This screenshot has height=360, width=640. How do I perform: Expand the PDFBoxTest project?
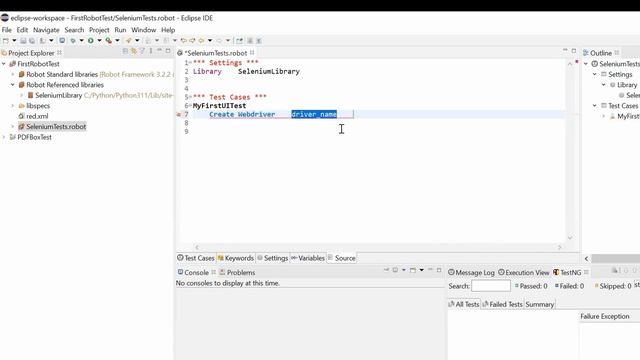pos(4,137)
